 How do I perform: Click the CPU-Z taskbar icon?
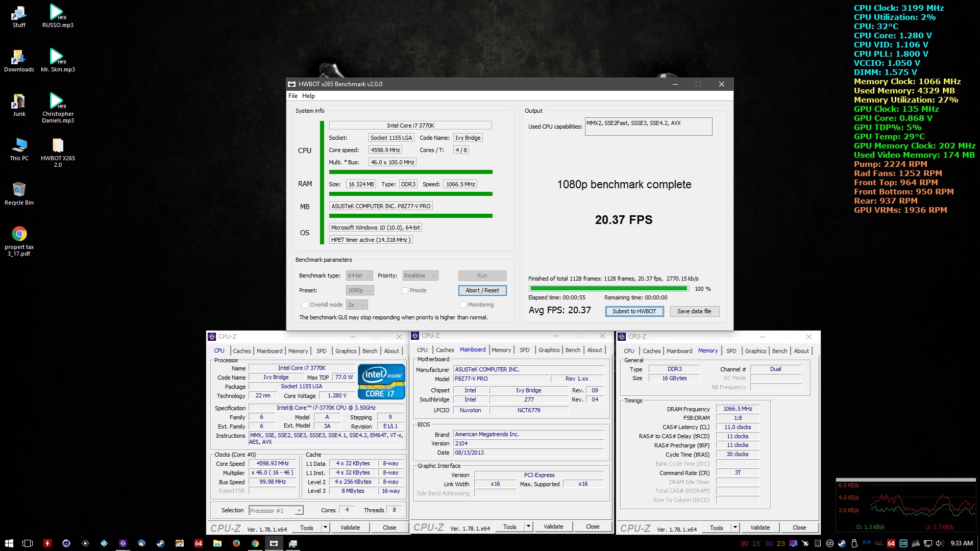point(123,543)
